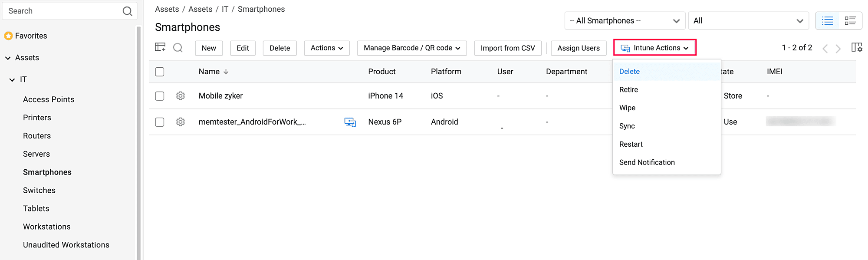Click the list search magnifier icon
Image resolution: width=868 pixels, height=260 pixels.
click(x=178, y=48)
